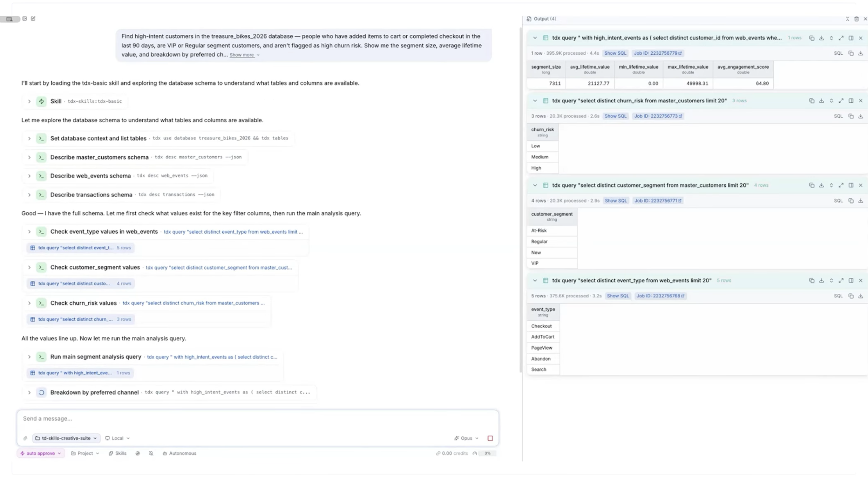Open churn_risk query result in split view

(x=851, y=101)
